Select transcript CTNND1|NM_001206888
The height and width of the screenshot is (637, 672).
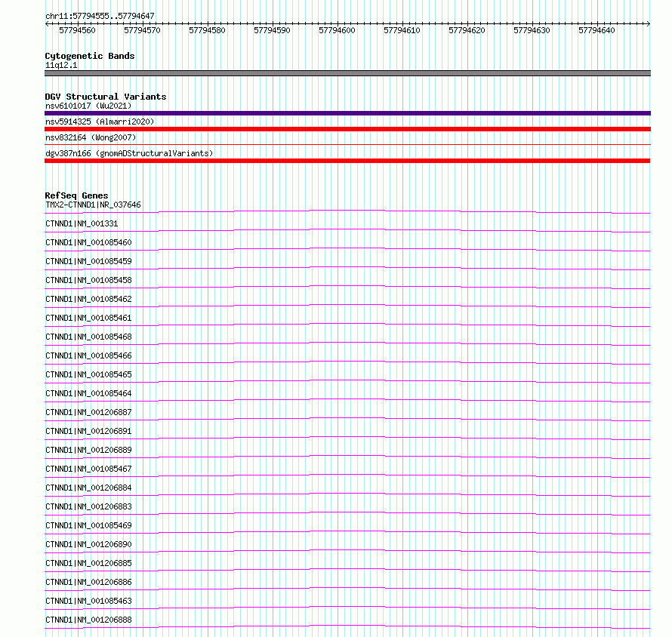click(88, 620)
